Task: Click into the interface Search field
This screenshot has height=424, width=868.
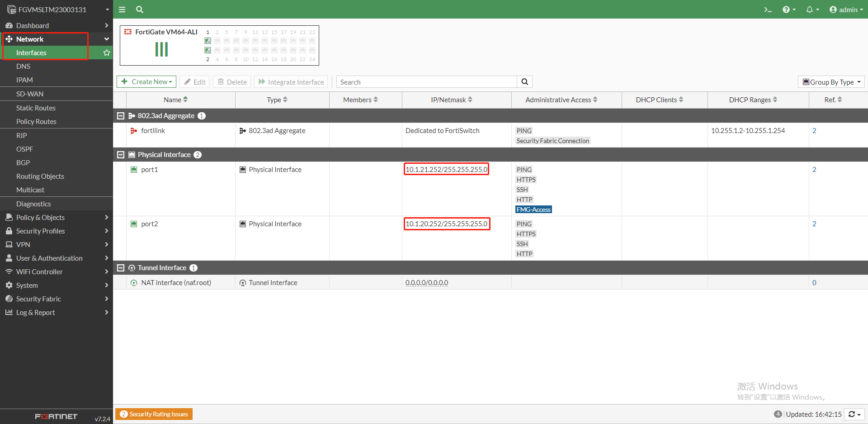Action: tap(426, 82)
